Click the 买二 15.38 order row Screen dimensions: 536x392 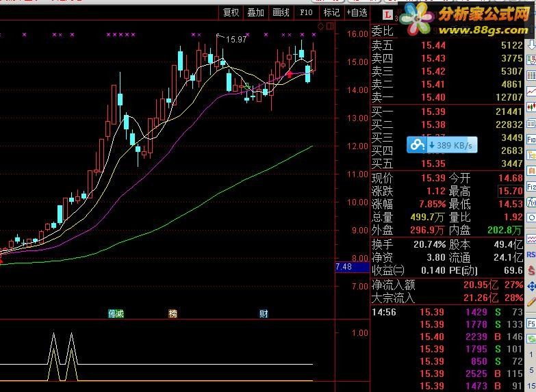click(x=448, y=125)
